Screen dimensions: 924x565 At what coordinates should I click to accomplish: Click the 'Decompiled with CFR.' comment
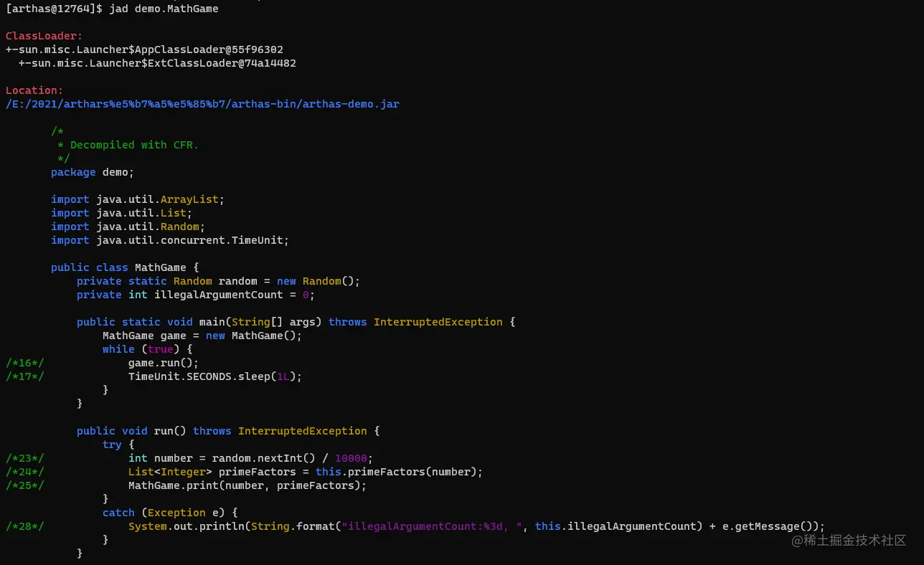point(134,145)
